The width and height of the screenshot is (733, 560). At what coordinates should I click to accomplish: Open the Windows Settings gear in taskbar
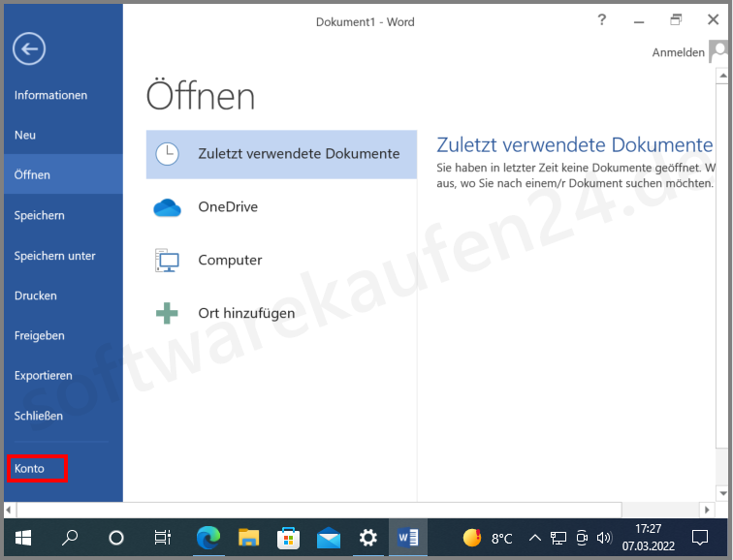pyautogui.click(x=367, y=537)
